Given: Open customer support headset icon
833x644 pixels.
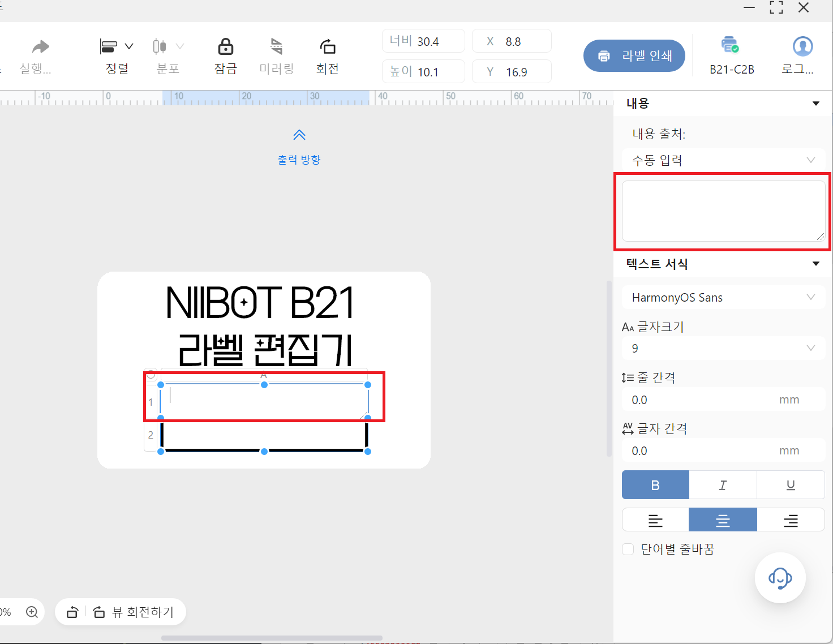Looking at the screenshot, I should pos(780,578).
